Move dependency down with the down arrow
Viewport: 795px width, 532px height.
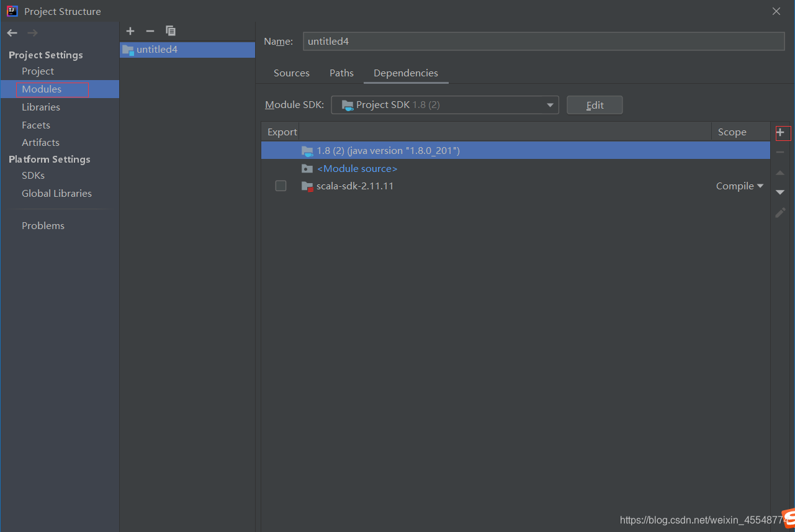pyautogui.click(x=781, y=192)
